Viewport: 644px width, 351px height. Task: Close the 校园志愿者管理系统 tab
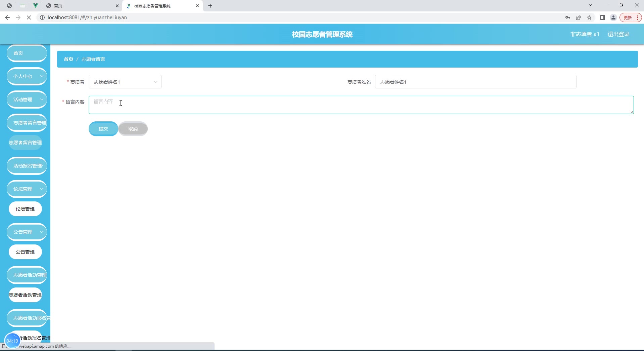[x=197, y=6]
